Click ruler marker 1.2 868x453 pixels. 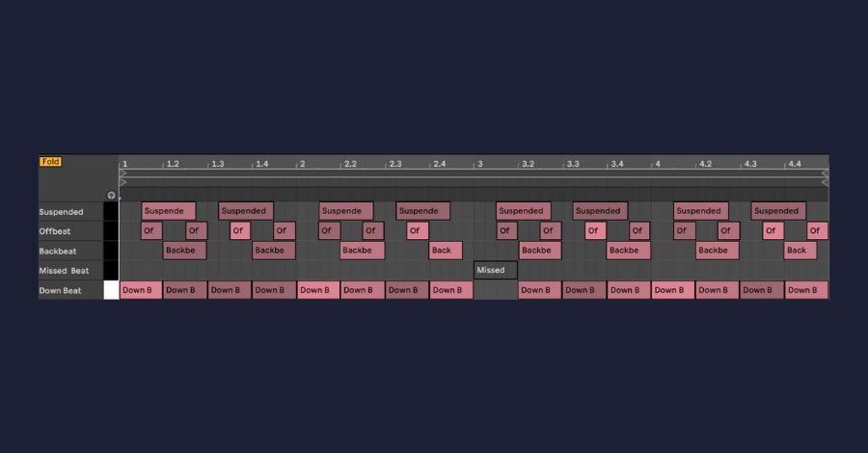click(x=173, y=164)
